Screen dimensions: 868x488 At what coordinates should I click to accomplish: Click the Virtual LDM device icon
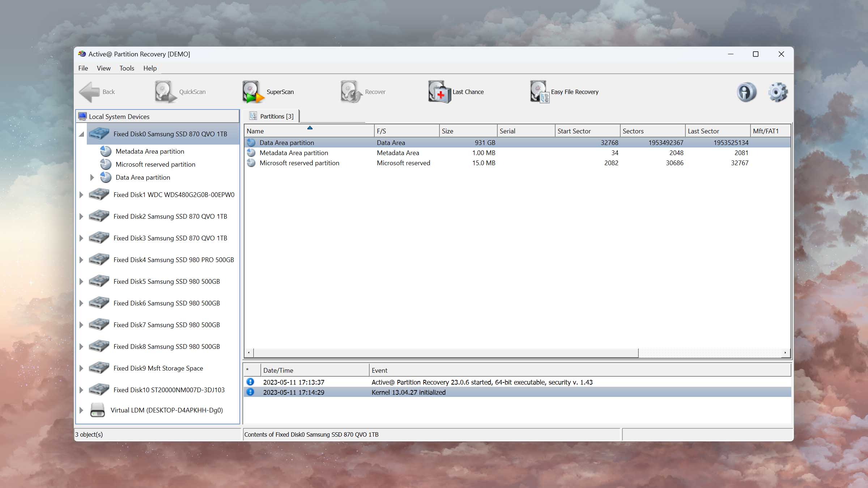coord(98,410)
